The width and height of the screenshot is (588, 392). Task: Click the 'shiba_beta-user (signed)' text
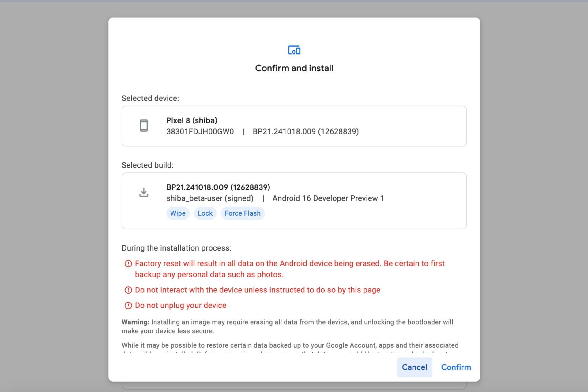pyautogui.click(x=210, y=198)
